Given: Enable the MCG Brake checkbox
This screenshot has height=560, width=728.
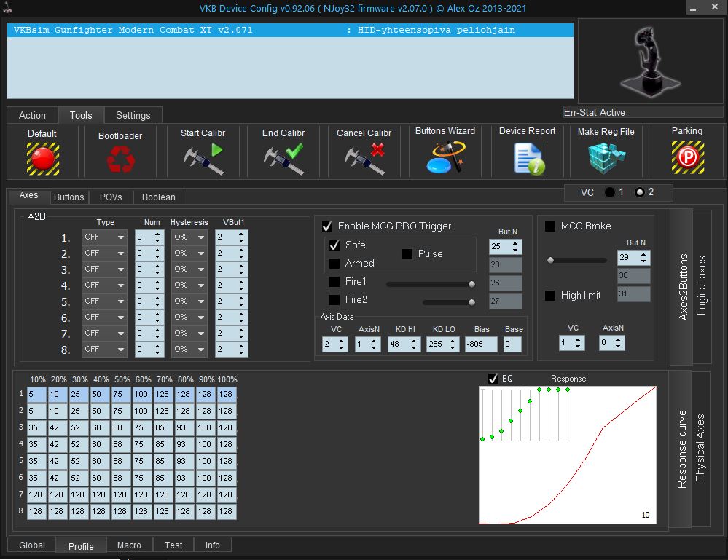Looking at the screenshot, I should pos(550,226).
